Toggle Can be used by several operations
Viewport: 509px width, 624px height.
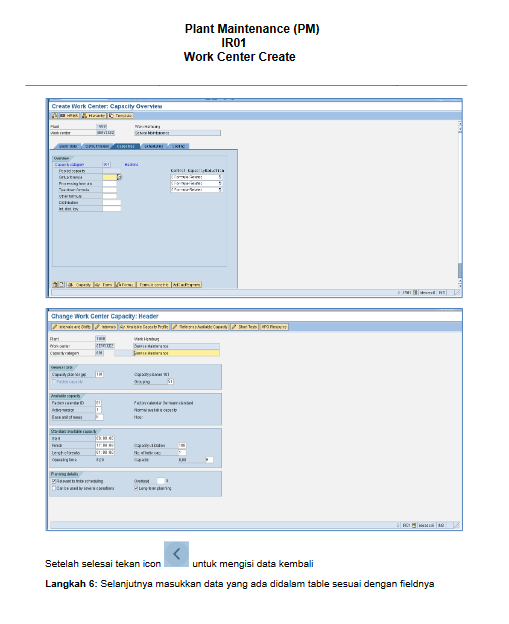point(54,488)
